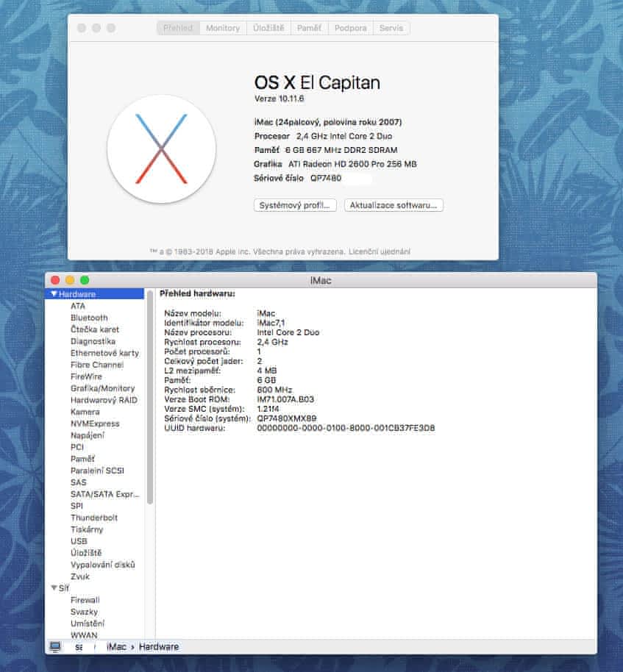Select PCI in the sidebar
The width and height of the screenshot is (623, 672).
(77, 447)
